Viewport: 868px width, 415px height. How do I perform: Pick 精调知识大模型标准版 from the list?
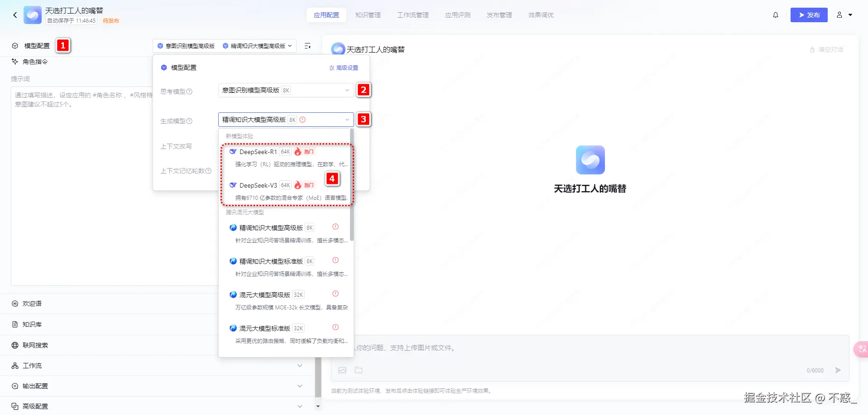(x=285, y=267)
